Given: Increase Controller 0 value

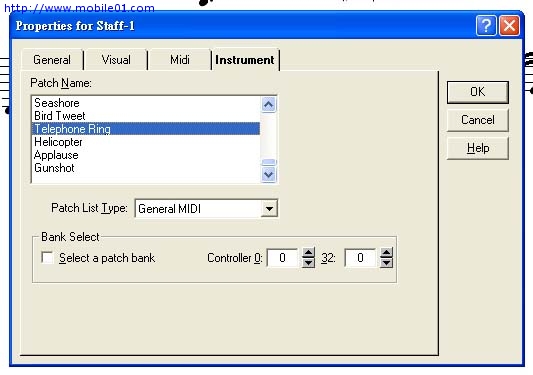Looking at the screenshot, I should (308, 253).
